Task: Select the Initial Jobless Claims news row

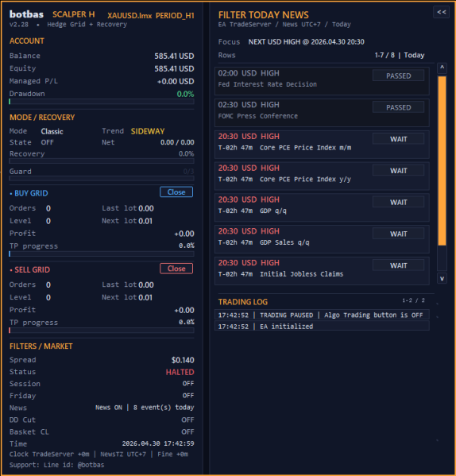Action: tap(322, 271)
